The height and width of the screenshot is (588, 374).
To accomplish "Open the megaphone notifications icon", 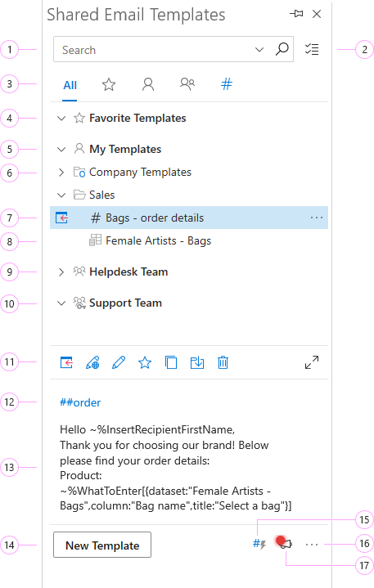I will [x=285, y=543].
